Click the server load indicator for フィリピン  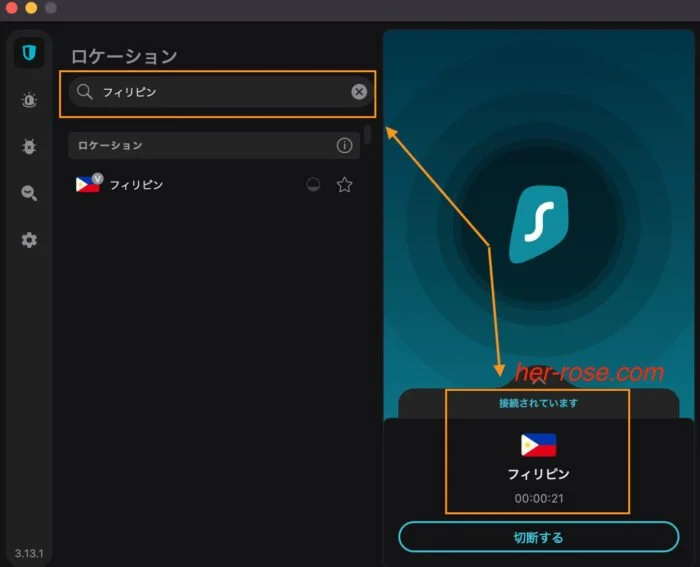(313, 184)
